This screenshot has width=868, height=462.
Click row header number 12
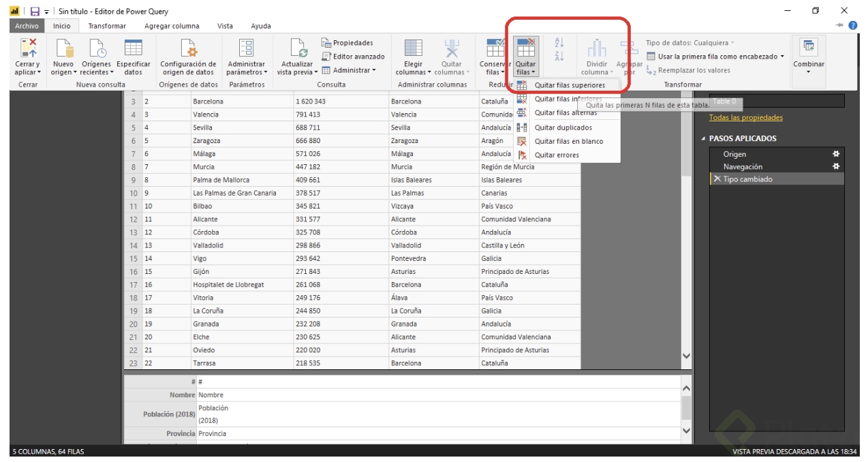133,219
